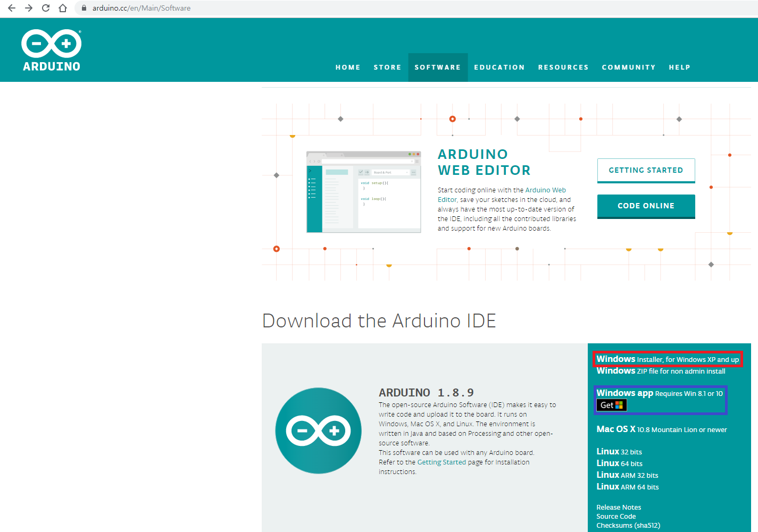Open the STORE menu item
The width and height of the screenshot is (758, 532).
(x=387, y=67)
